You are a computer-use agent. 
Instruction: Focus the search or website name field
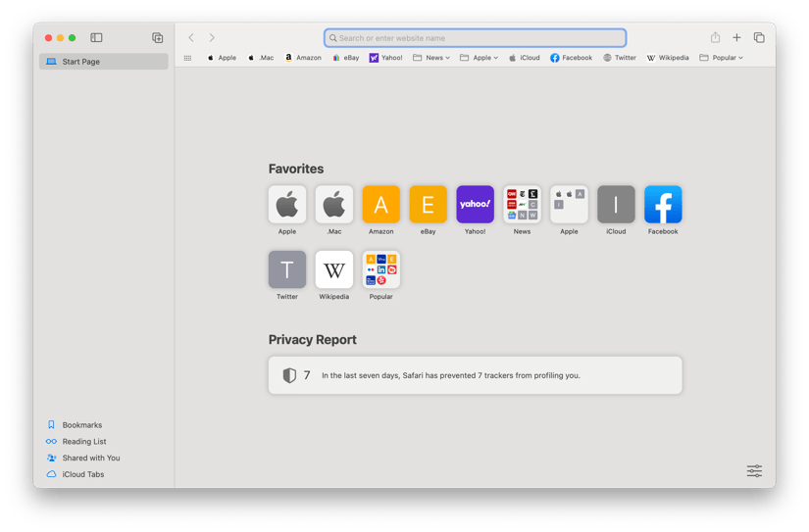pos(476,38)
